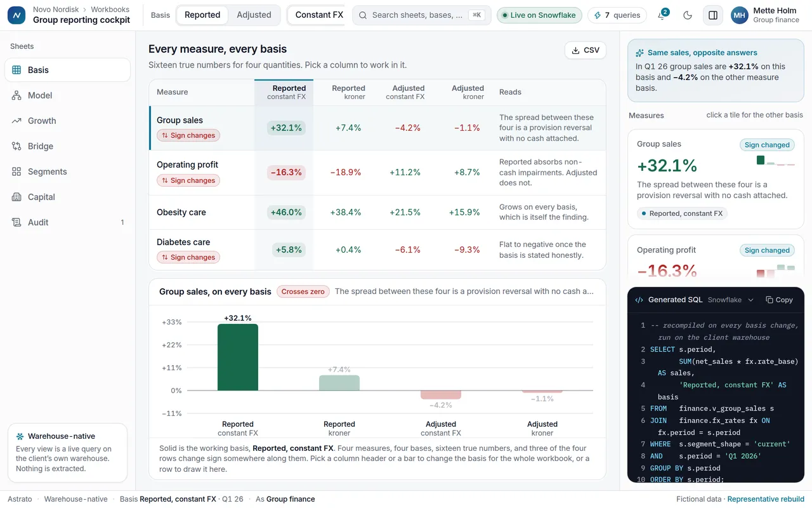The width and height of the screenshot is (812, 508).
Task: Click the Sign changes badge under Group sales
Action: 188,135
